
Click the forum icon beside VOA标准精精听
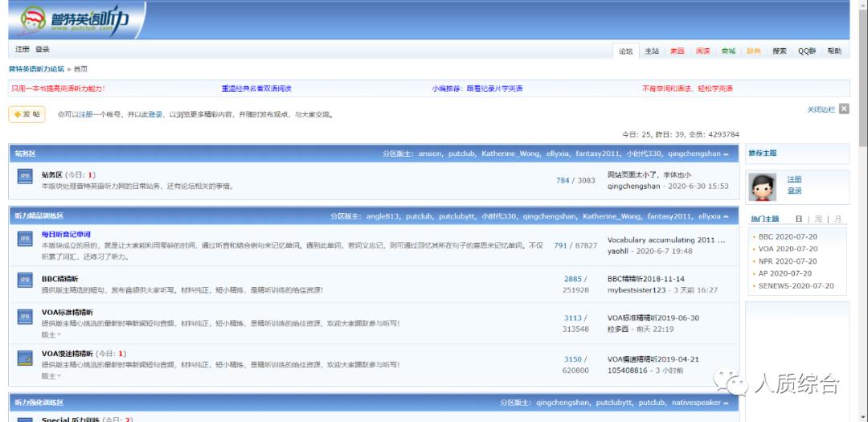pos(25,317)
